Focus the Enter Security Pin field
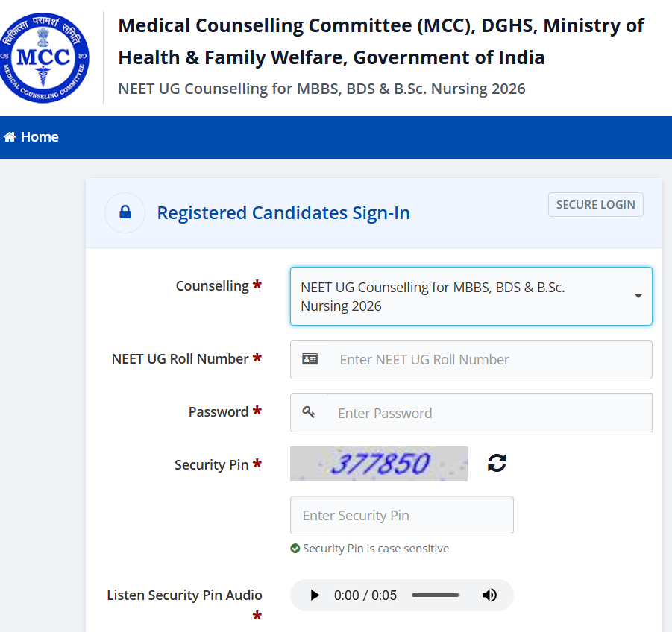The image size is (672, 632). click(x=401, y=515)
